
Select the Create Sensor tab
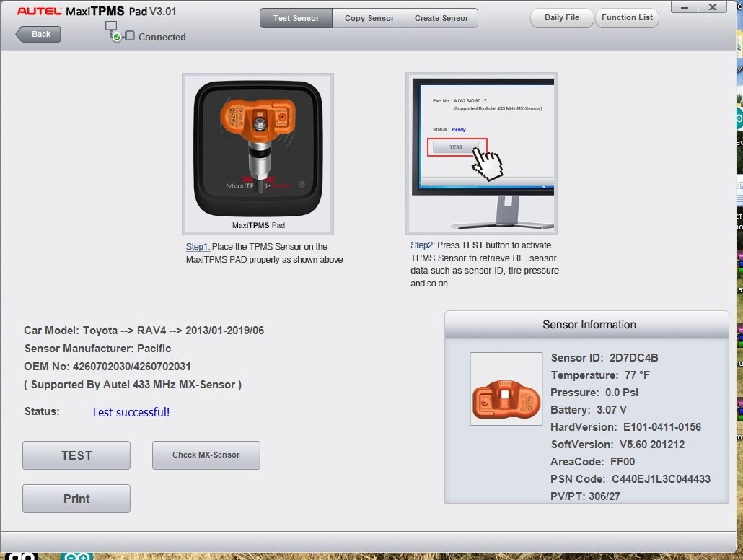pos(441,18)
